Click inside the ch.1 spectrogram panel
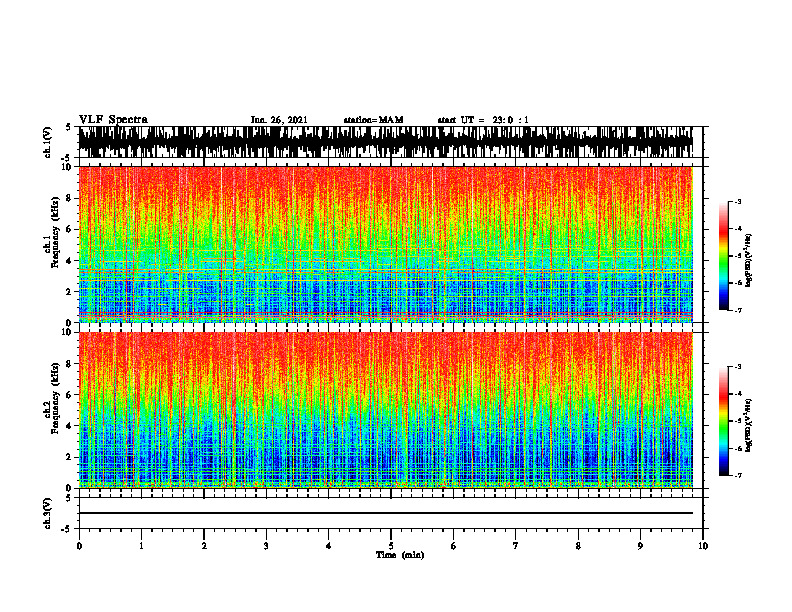This screenshot has width=792, height=612. tap(385, 244)
